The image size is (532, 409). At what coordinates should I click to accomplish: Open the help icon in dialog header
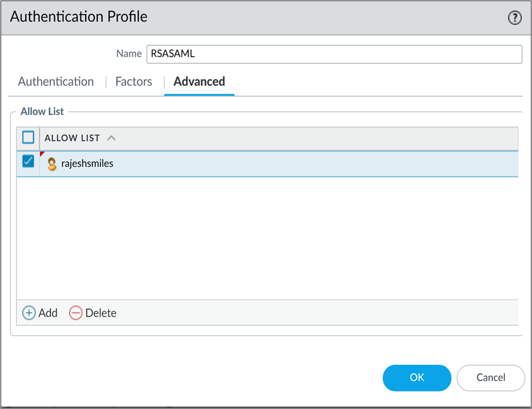(514, 18)
